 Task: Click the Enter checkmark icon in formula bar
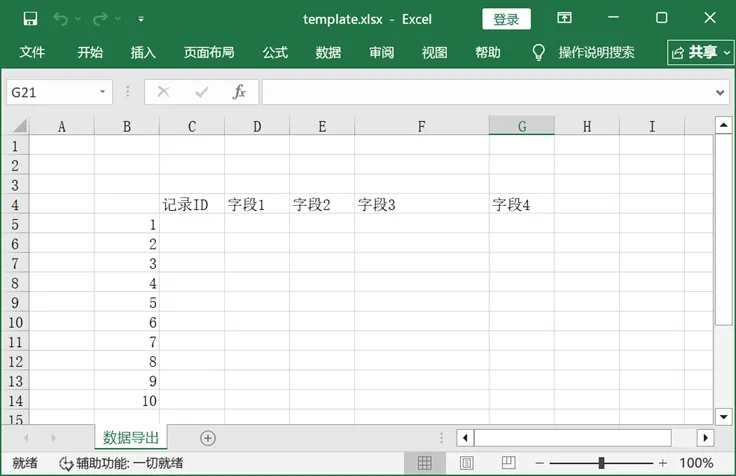pyautogui.click(x=202, y=92)
